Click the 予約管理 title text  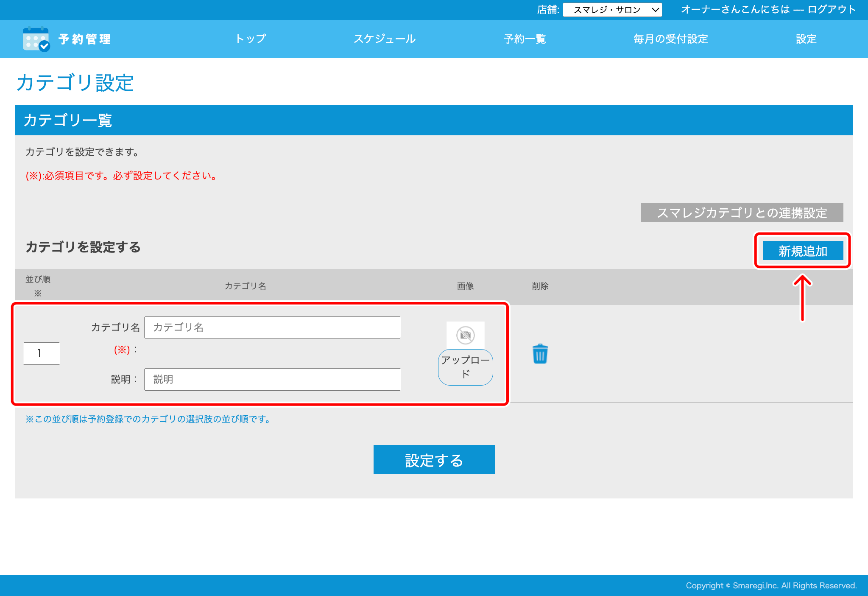85,39
